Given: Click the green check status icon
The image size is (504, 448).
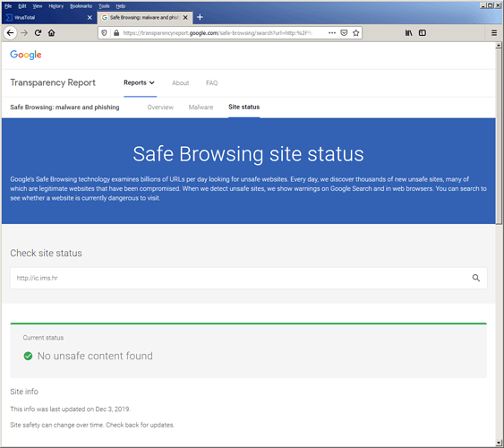Looking at the screenshot, I should pos(28,356).
